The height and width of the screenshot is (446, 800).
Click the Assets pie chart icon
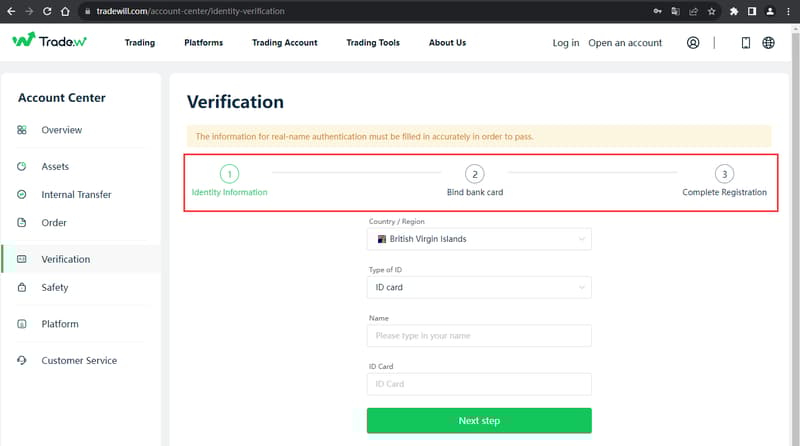tap(22, 166)
